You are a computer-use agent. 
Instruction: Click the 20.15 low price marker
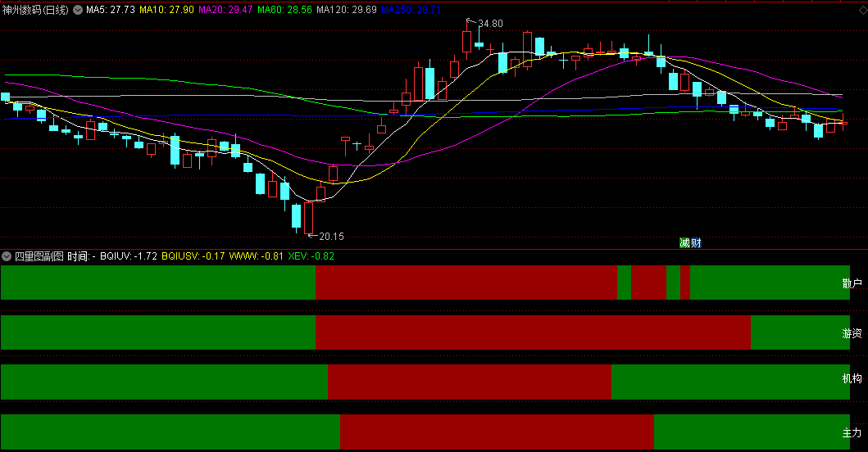331,237
